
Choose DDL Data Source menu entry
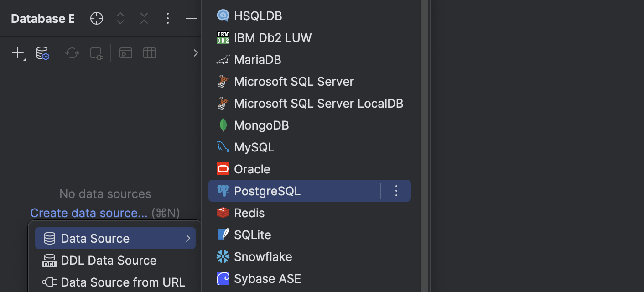pos(109,261)
